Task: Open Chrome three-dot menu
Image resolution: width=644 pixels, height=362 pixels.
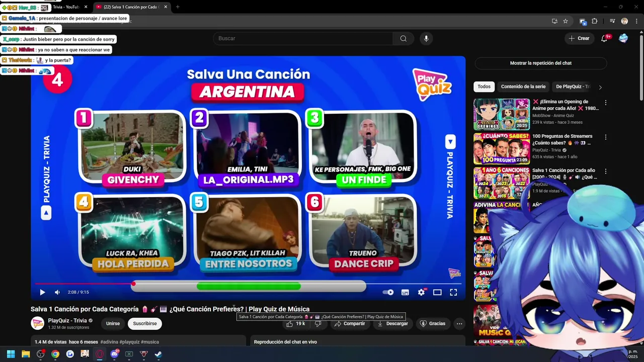Action: (637, 21)
